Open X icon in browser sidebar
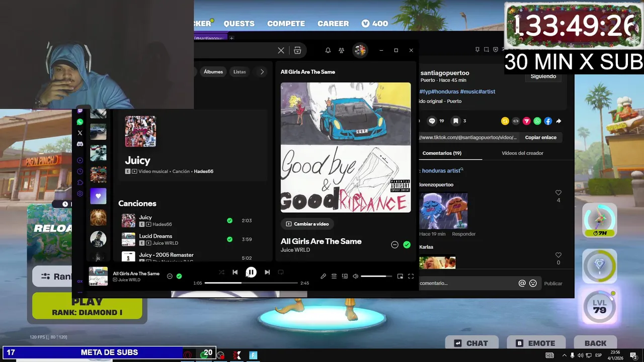The height and width of the screenshot is (362, 644). pyautogui.click(x=80, y=133)
